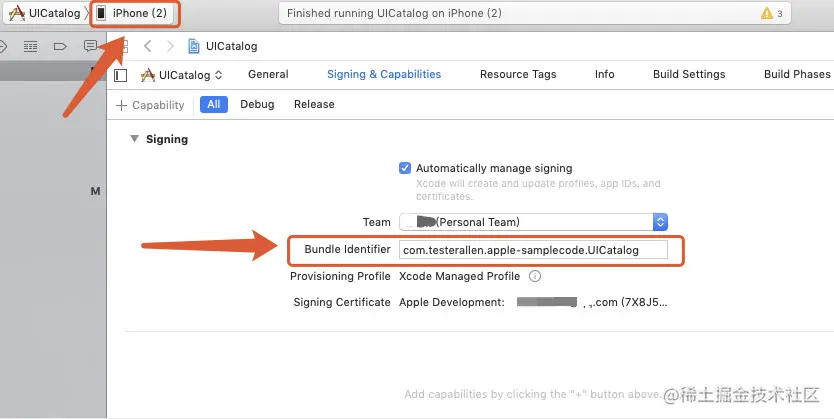Open the debug navigator list icon

[x=31, y=46]
